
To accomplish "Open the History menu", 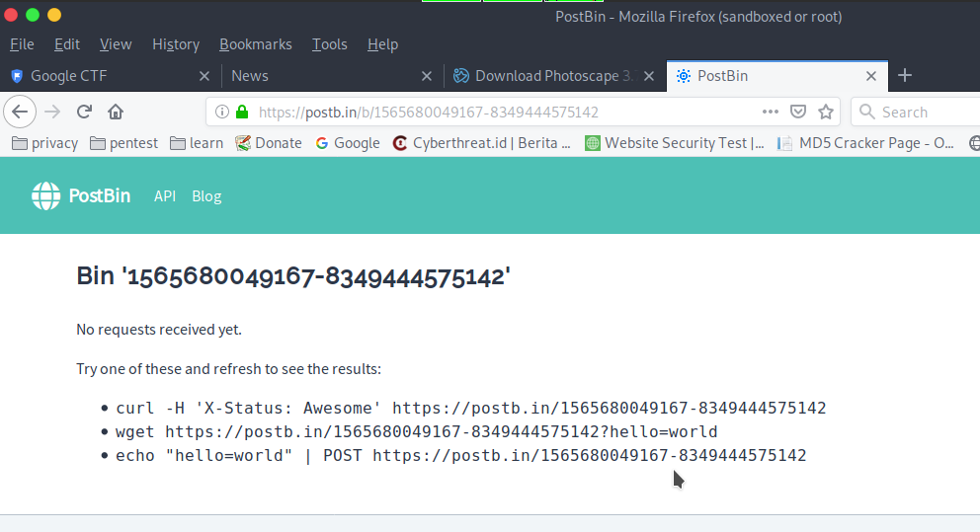I will tap(176, 44).
